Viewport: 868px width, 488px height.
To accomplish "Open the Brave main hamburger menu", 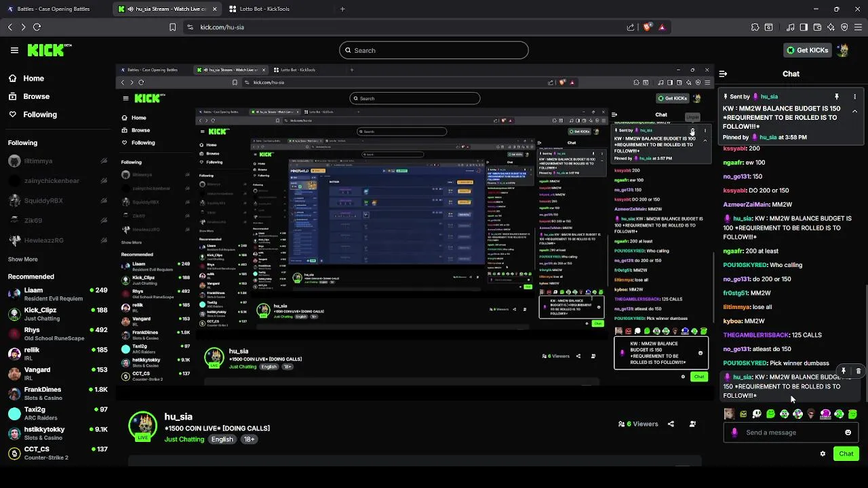I will (858, 27).
